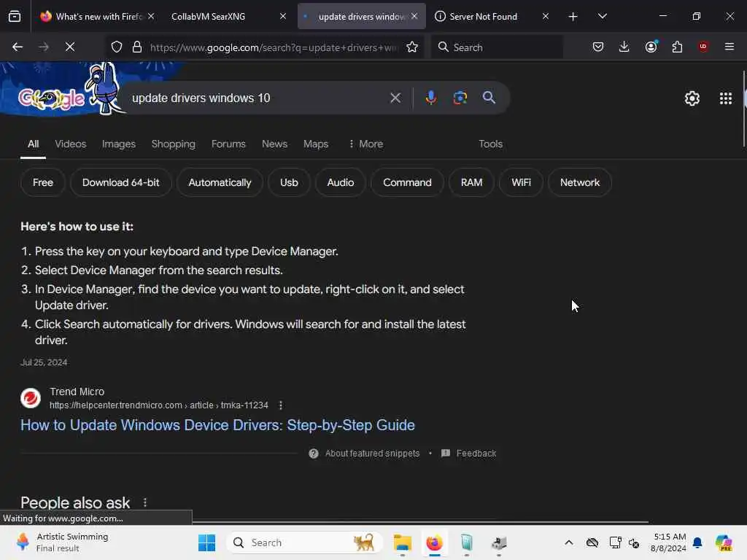Select the Videos results tab
747x560 pixels.
71,144
